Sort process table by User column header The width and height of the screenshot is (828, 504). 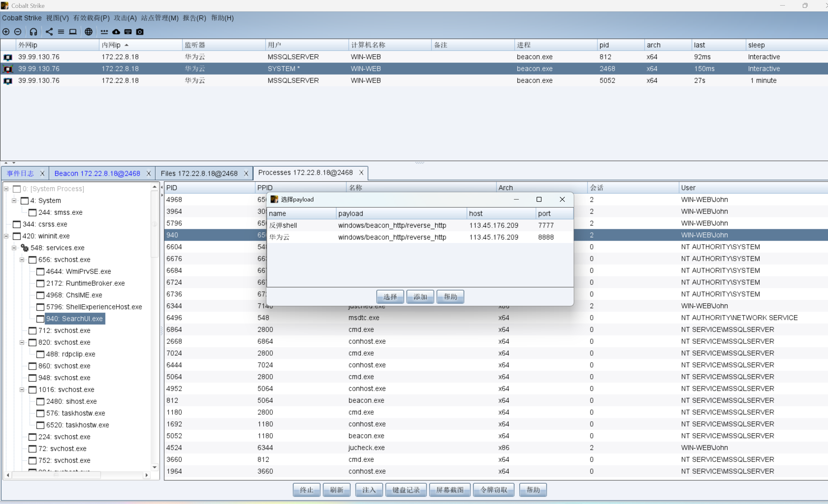pos(753,188)
